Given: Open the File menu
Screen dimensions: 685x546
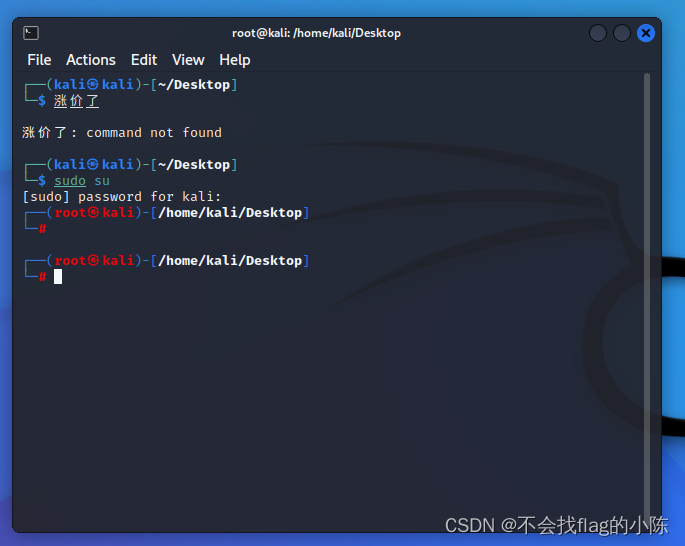Looking at the screenshot, I should click(x=39, y=60).
